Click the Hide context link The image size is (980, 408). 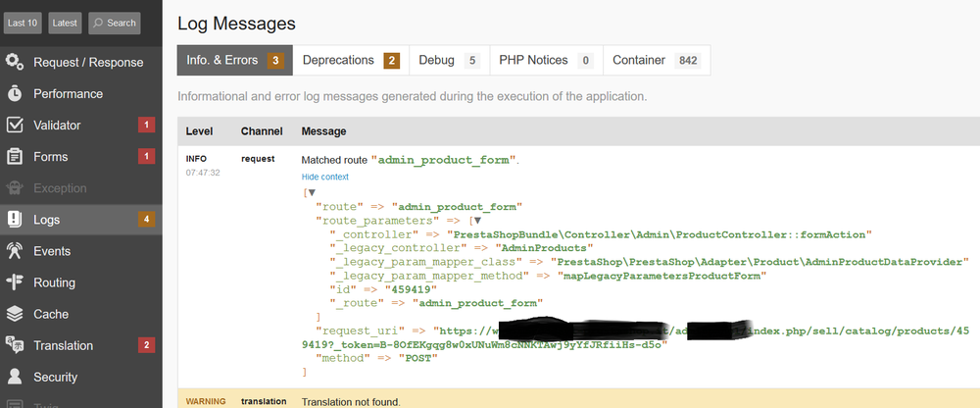click(x=325, y=178)
